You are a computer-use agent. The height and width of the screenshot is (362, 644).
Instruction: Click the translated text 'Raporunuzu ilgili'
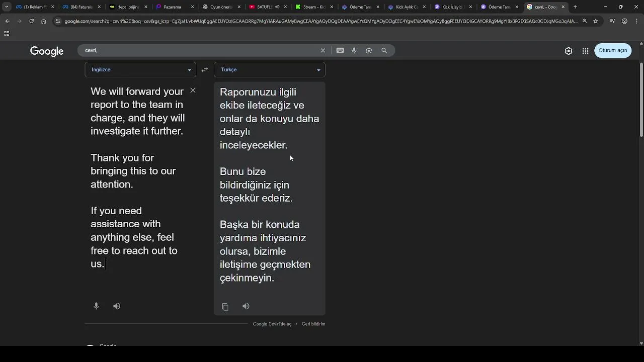[258, 93]
